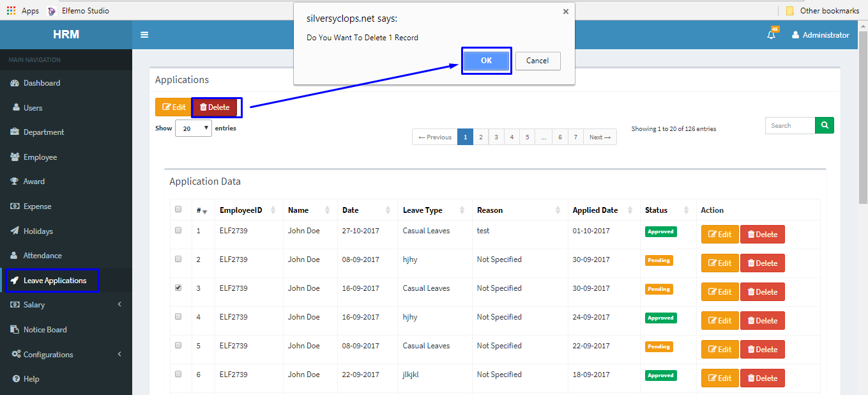
Task: Open Help from the sidebar
Action: (66, 379)
